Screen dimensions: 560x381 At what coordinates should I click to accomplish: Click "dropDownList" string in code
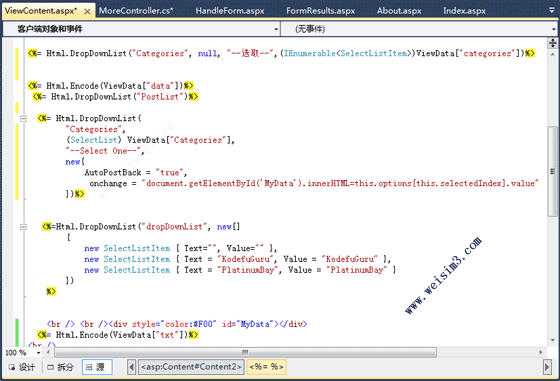(x=175, y=227)
